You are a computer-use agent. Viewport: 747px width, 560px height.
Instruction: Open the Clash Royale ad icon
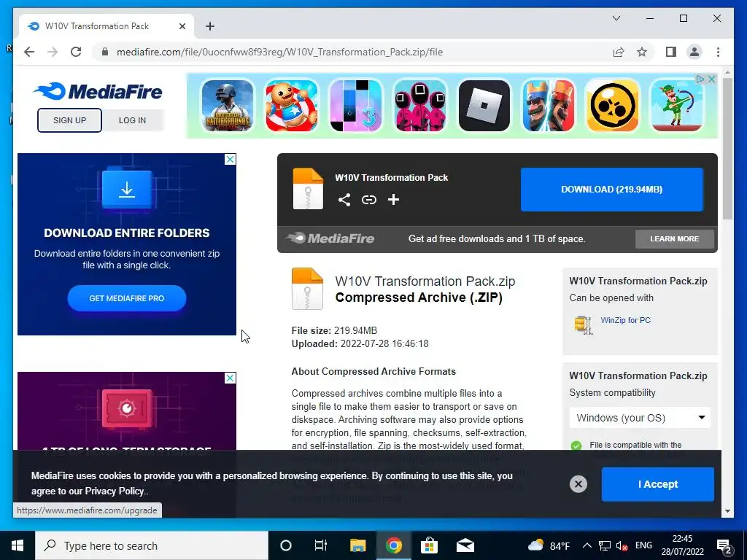[x=548, y=105]
